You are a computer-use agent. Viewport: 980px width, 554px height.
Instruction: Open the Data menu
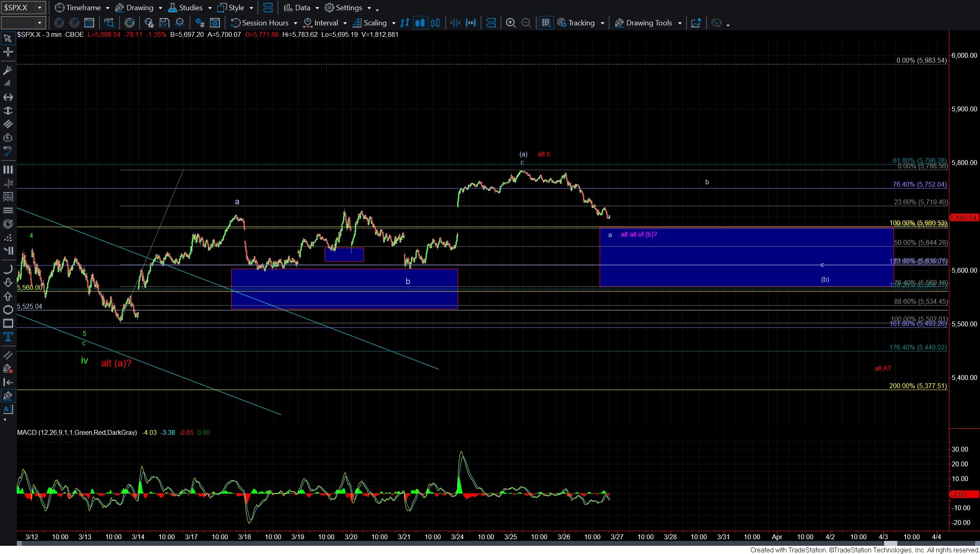coord(301,8)
